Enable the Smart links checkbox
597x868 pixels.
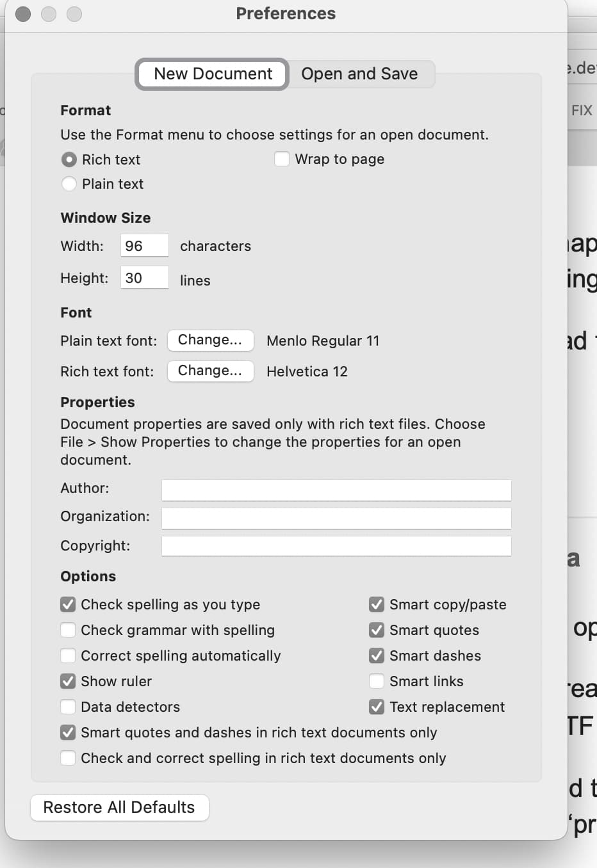377,681
